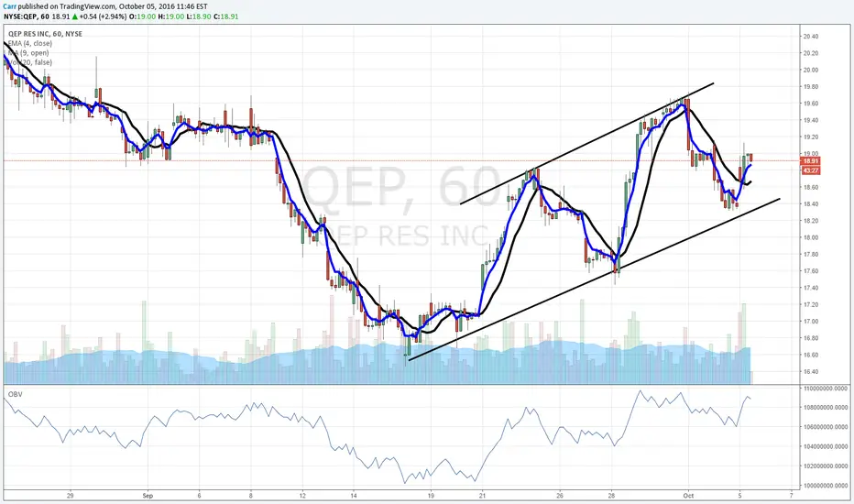The width and height of the screenshot is (854, 504).
Task: Click the 106000000.0000 OBV axis label
Action: (825, 427)
